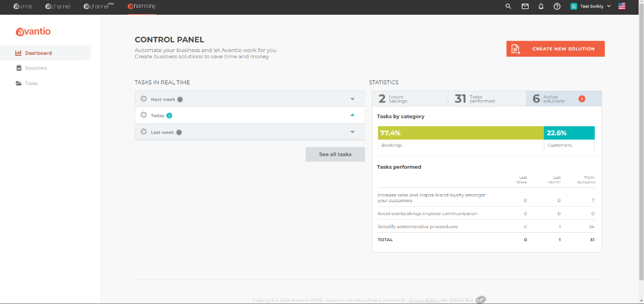
Task: Click the Dashboard chart icon in sidebar
Action: click(19, 53)
